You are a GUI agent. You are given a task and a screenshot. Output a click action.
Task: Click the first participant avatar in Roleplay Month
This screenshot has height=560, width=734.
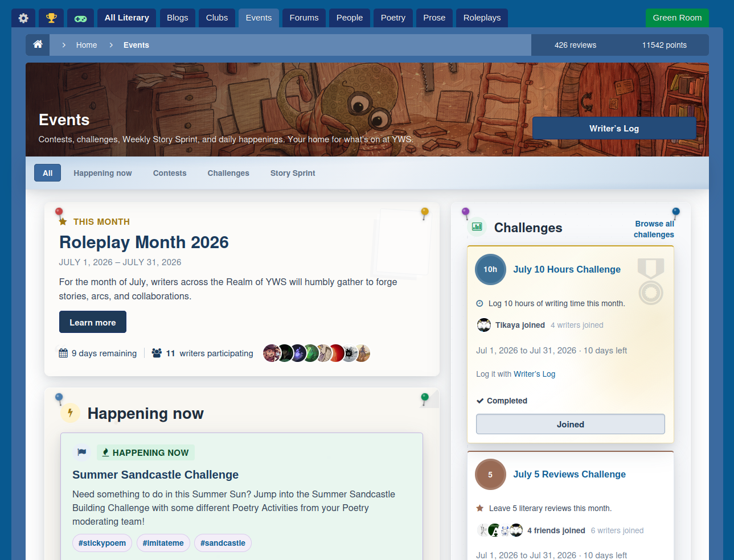click(x=271, y=353)
